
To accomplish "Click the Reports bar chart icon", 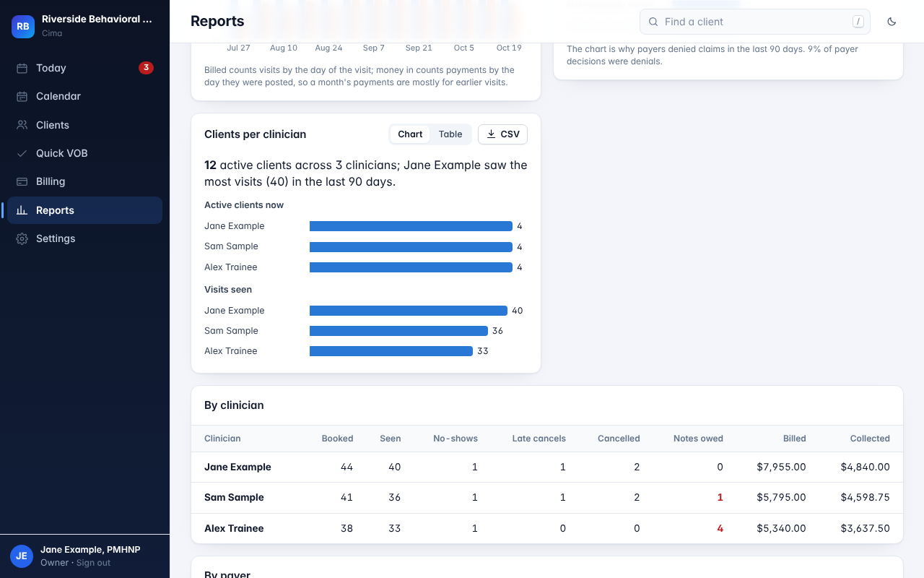I will point(22,210).
